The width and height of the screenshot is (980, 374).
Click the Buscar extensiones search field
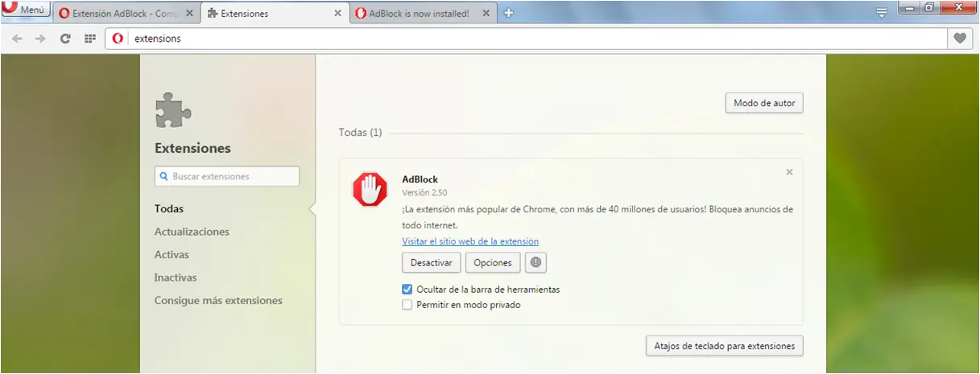[x=227, y=176]
